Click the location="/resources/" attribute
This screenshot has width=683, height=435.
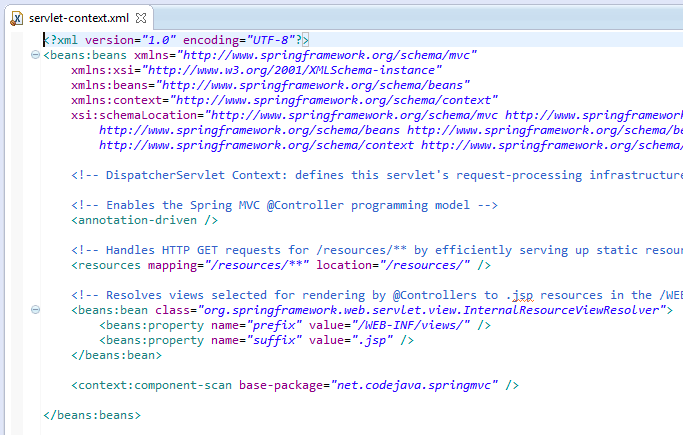393,265
